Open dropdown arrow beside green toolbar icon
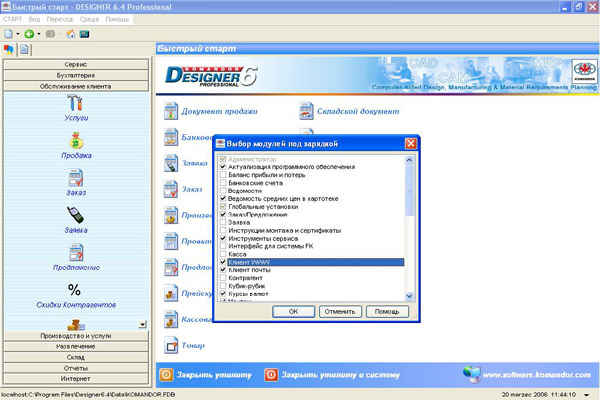The height and width of the screenshot is (400, 600). [39, 34]
